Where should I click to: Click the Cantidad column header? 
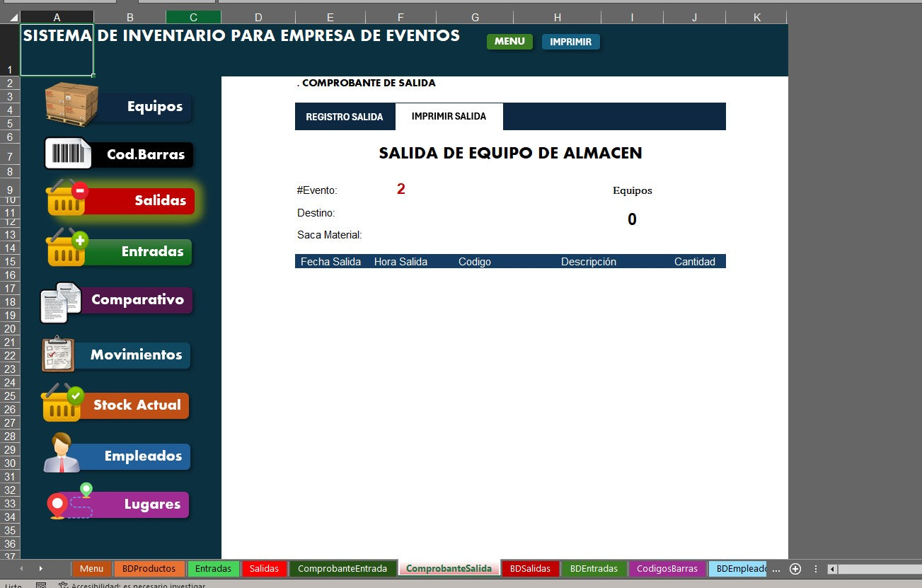point(695,262)
